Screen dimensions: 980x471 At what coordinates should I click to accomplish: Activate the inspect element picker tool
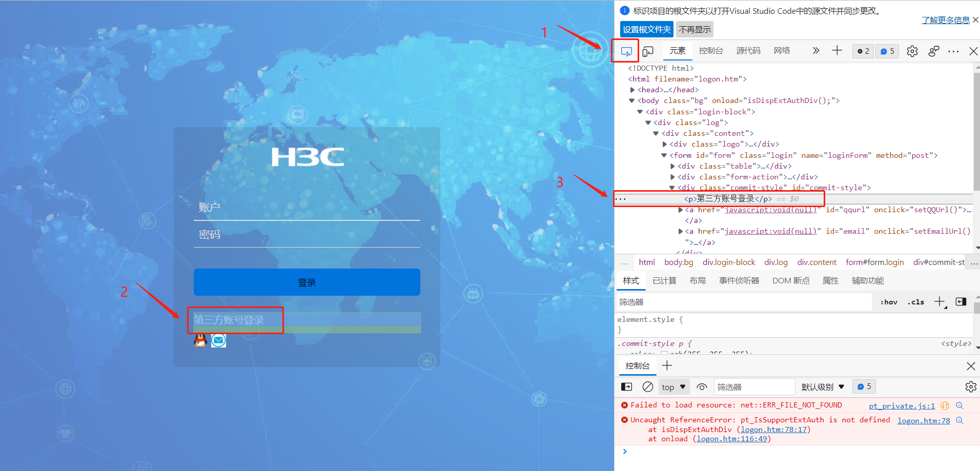pyautogui.click(x=626, y=51)
